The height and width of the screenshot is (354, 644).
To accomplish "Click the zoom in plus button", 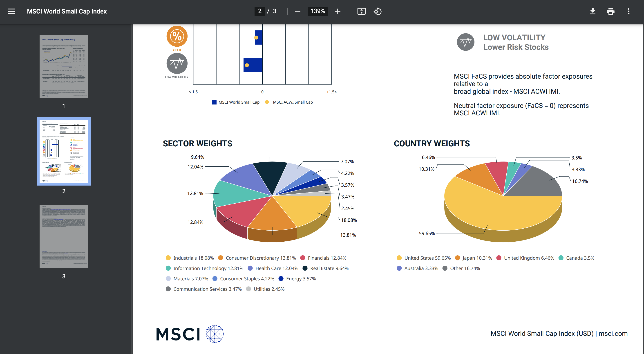I will point(338,11).
